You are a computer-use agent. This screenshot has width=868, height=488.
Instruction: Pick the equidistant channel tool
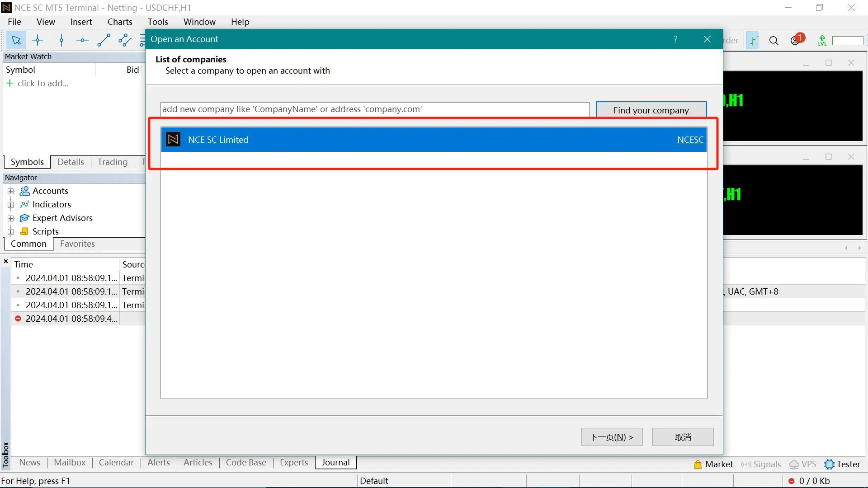click(x=125, y=40)
